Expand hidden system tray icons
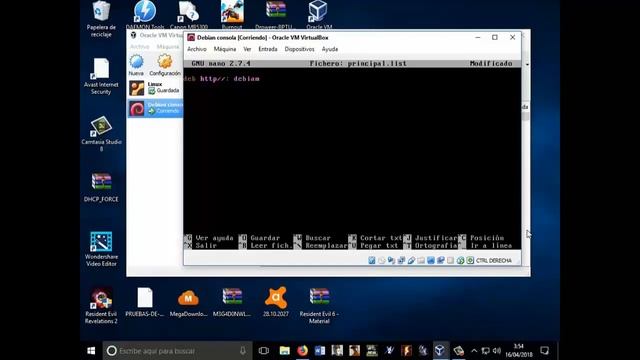Image resolution: width=640 pixels, height=360 pixels. pyautogui.click(x=474, y=351)
